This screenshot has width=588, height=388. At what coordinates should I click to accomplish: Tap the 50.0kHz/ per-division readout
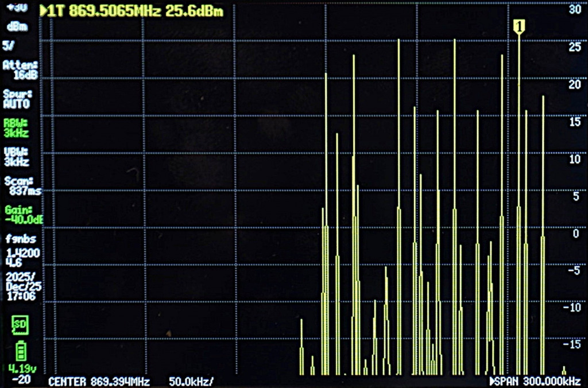(192, 382)
